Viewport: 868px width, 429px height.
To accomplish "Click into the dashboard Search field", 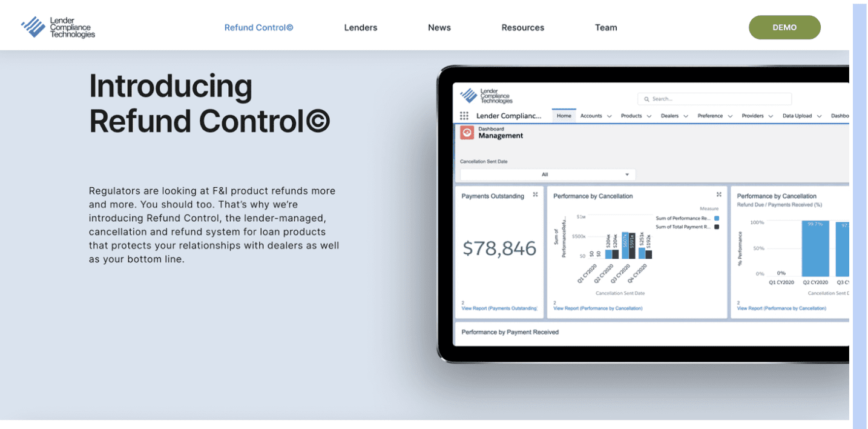I will (x=717, y=99).
